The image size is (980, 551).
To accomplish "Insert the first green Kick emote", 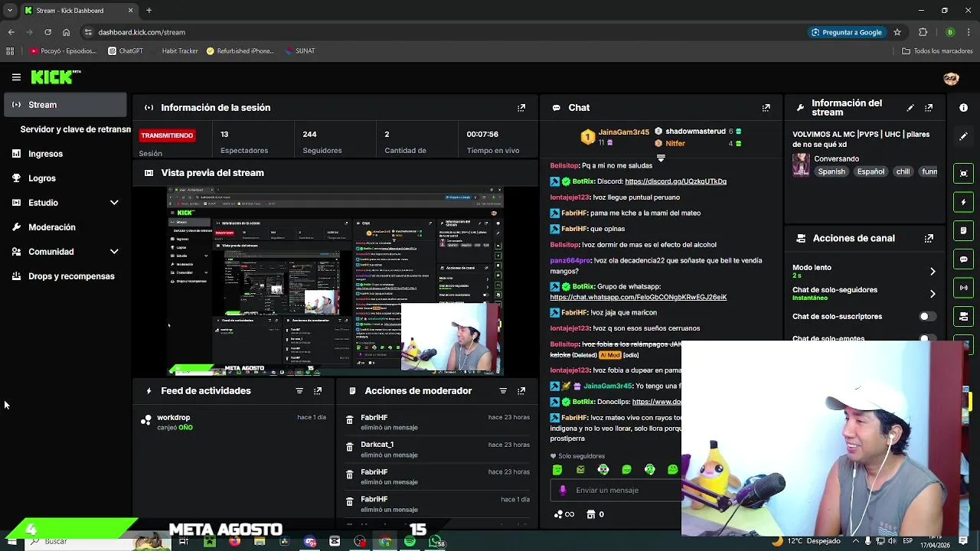I will coord(557,469).
